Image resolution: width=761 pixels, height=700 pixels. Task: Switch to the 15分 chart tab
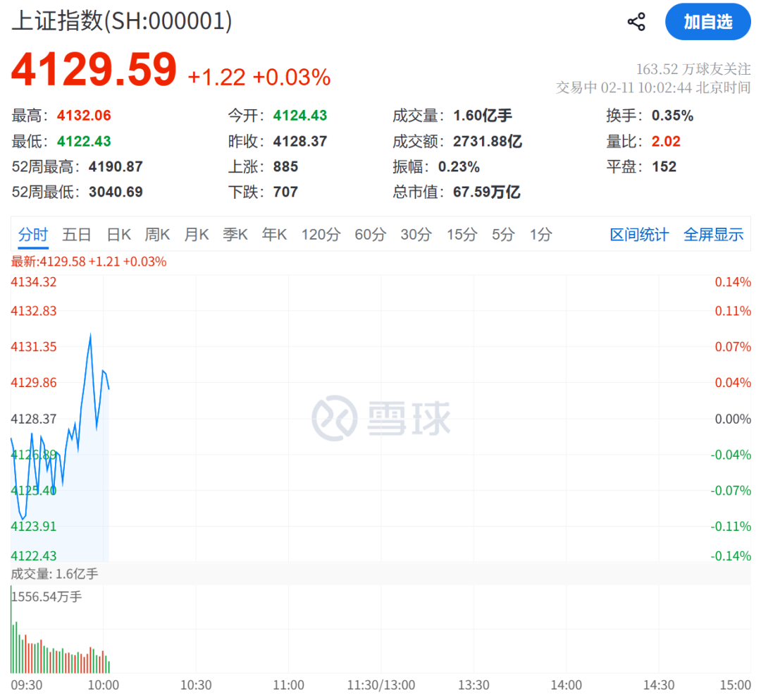tap(462, 235)
